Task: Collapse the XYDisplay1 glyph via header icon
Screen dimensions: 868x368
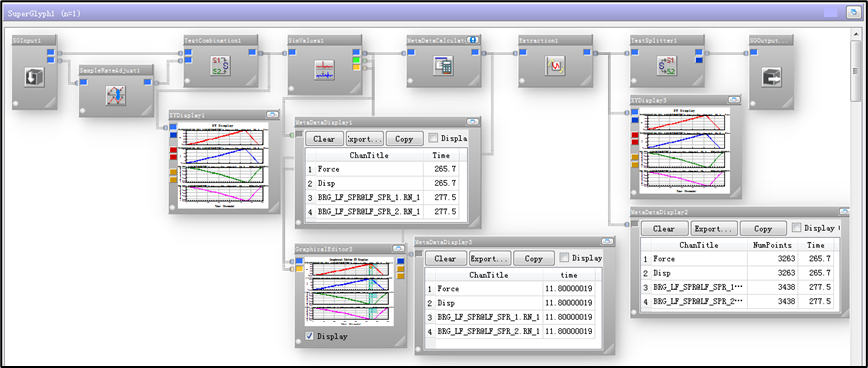Action: point(273,115)
